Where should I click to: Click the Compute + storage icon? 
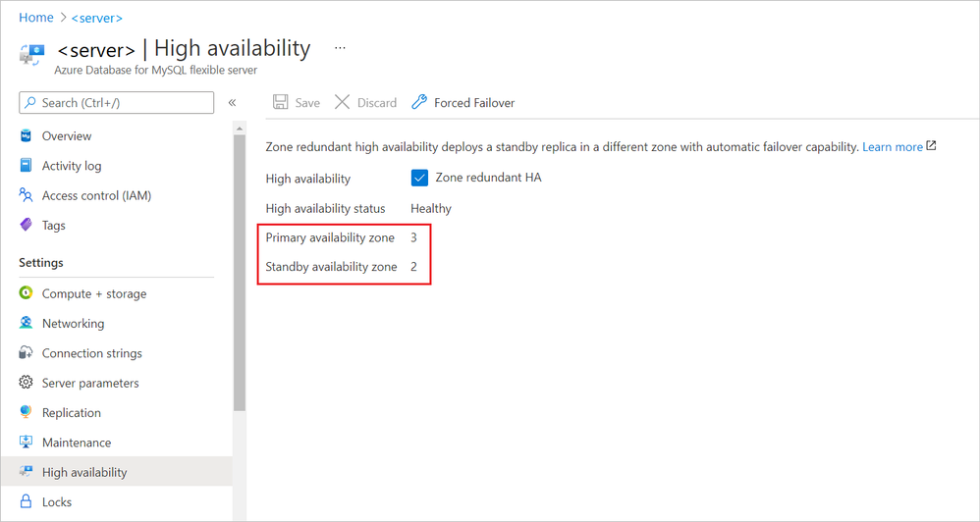pos(27,293)
